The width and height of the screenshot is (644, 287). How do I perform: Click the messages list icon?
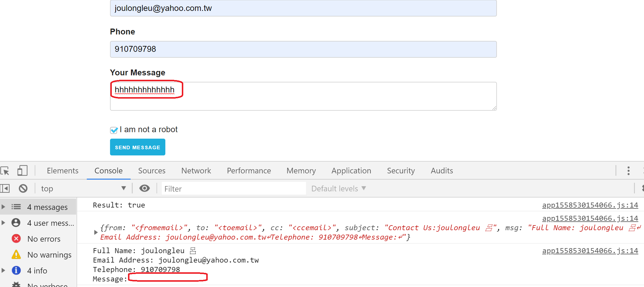coord(16,207)
